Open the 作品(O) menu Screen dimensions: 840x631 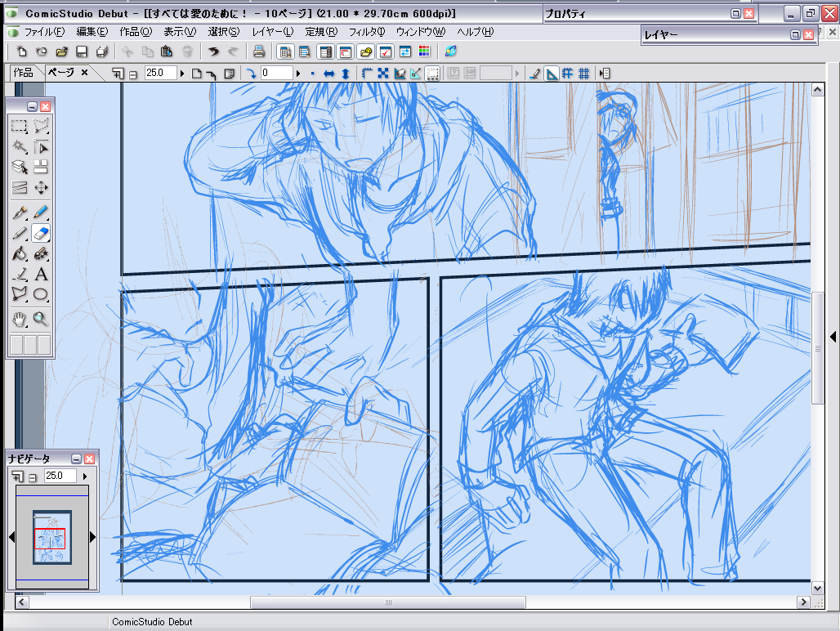(x=136, y=32)
